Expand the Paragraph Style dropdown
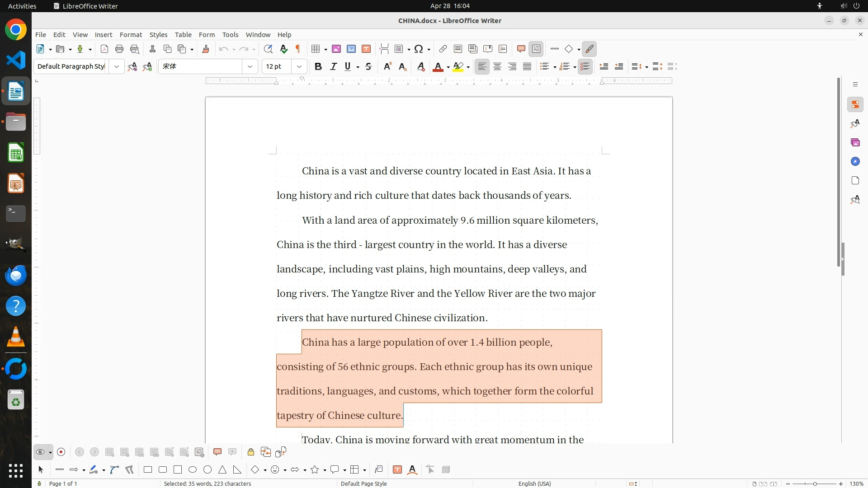 (117, 66)
